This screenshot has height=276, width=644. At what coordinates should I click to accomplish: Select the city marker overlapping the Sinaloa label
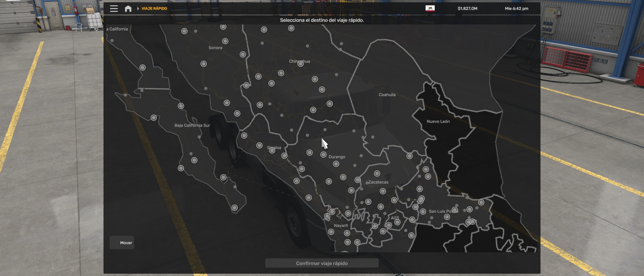pos(272,151)
